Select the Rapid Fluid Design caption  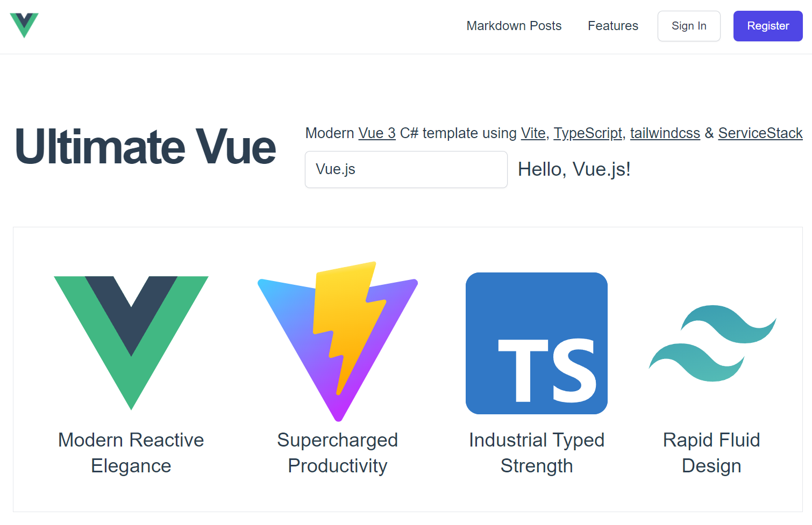pyautogui.click(x=711, y=452)
